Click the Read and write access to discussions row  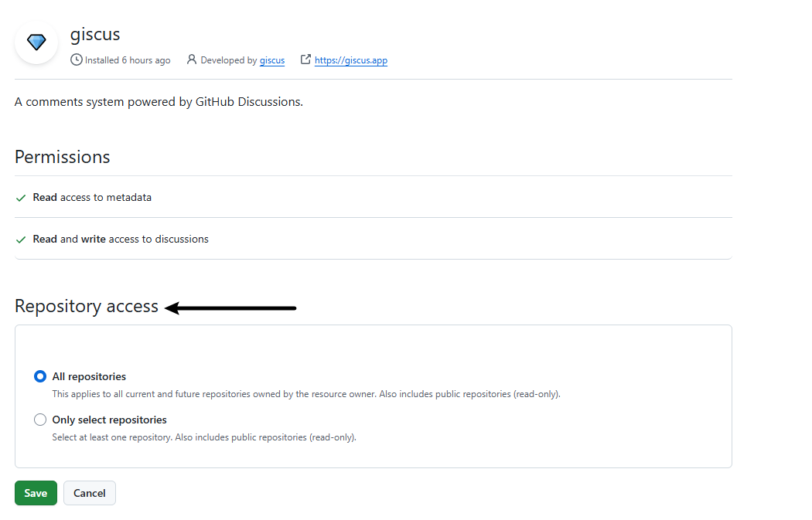click(x=121, y=240)
